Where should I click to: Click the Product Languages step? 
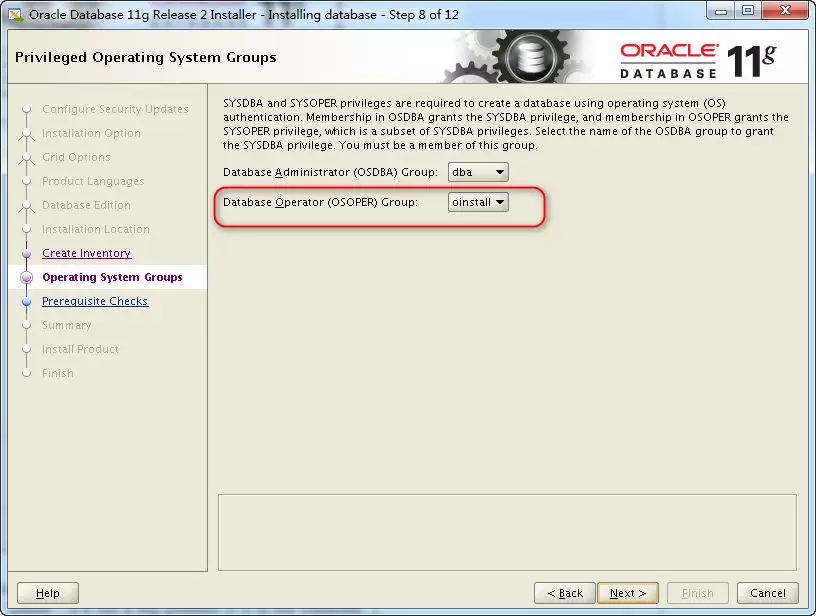93,181
